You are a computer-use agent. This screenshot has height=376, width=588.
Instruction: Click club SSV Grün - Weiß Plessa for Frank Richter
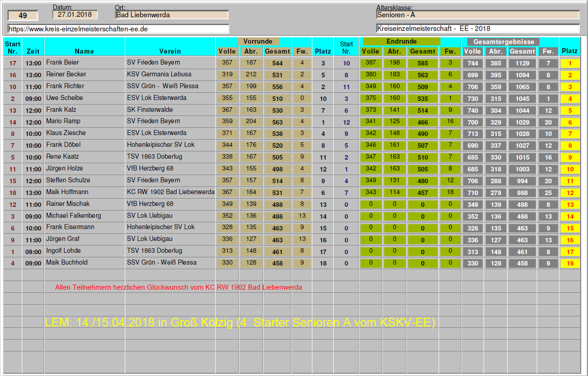pyautogui.click(x=163, y=86)
